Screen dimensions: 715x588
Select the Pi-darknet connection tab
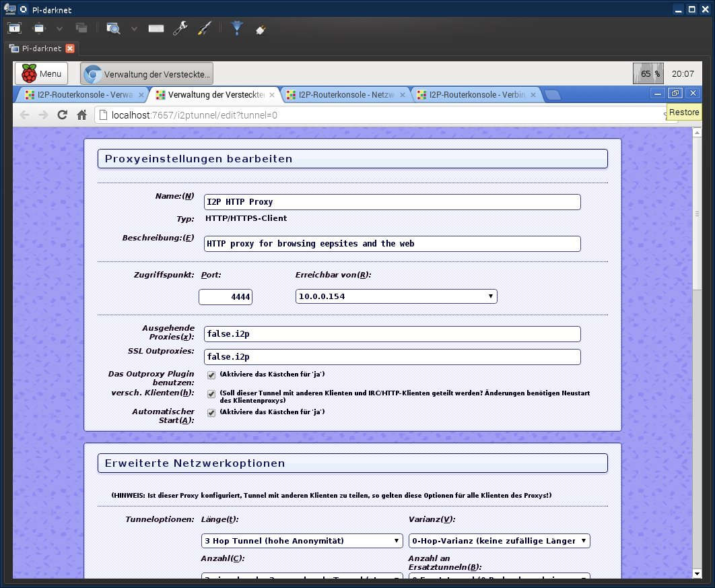[x=42, y=48]
